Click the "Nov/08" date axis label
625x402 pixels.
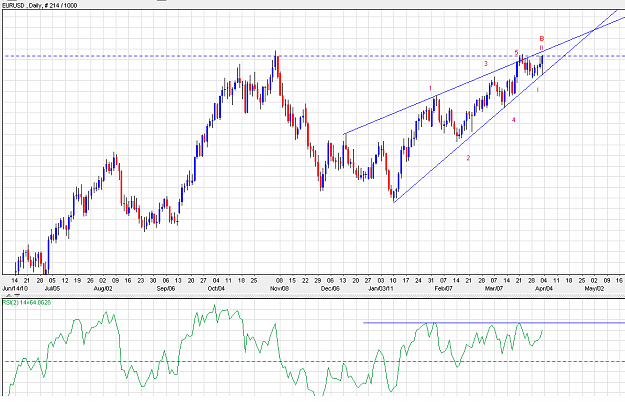click(279, 288)
